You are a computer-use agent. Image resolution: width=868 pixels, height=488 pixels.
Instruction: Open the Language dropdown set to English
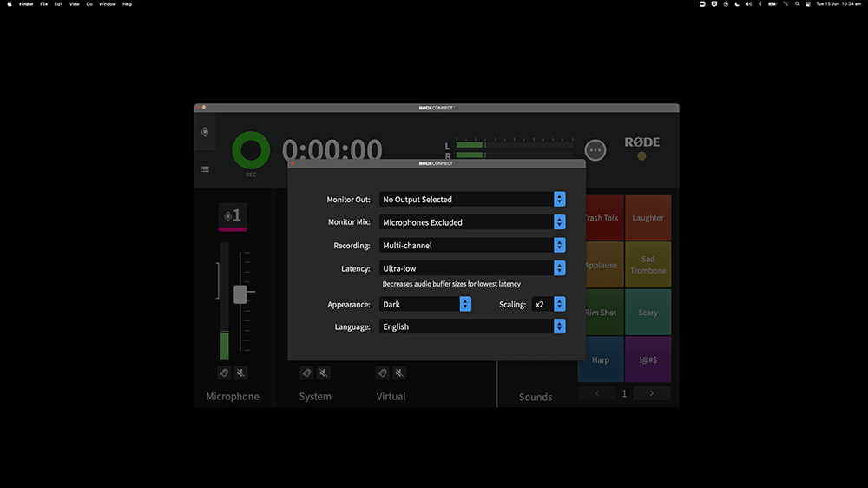472,326
